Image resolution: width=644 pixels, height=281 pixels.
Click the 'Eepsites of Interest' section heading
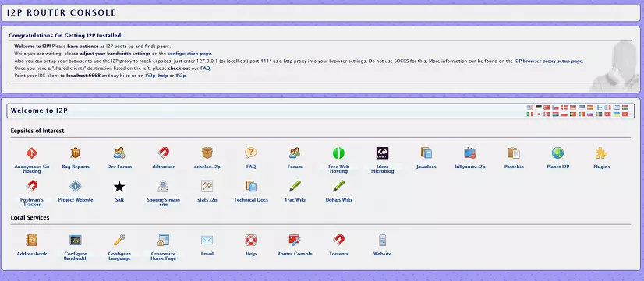tap(37, 131)
